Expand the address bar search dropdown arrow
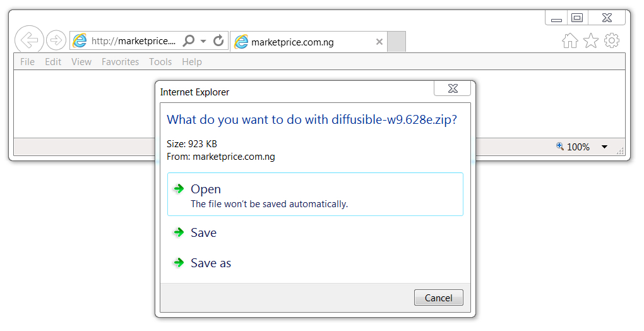644x331 pixels. click(203, 41)
